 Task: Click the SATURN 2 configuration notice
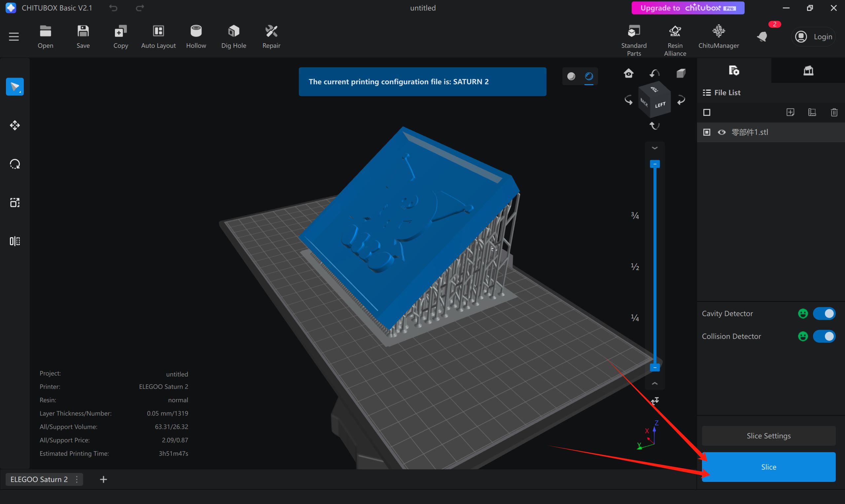pyautogui.click(x=422, y=82)
